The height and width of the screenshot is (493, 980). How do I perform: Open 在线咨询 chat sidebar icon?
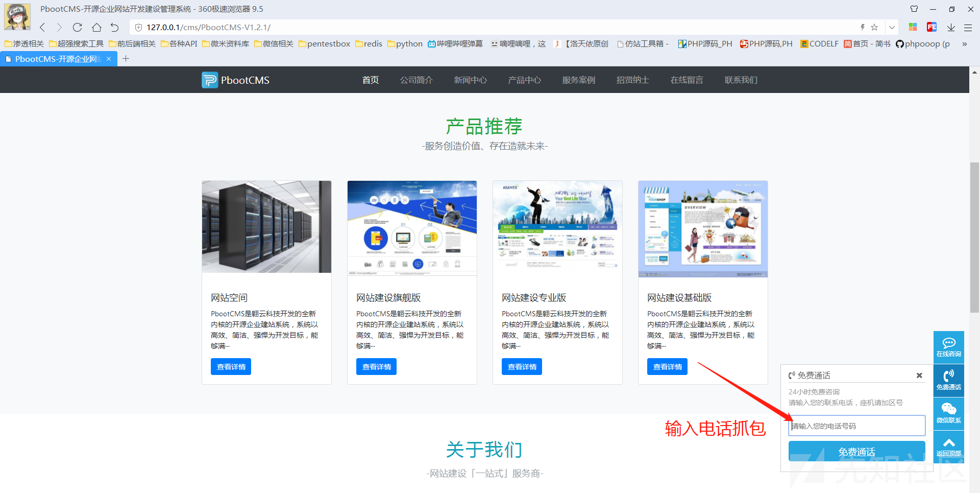coord(949,347)
